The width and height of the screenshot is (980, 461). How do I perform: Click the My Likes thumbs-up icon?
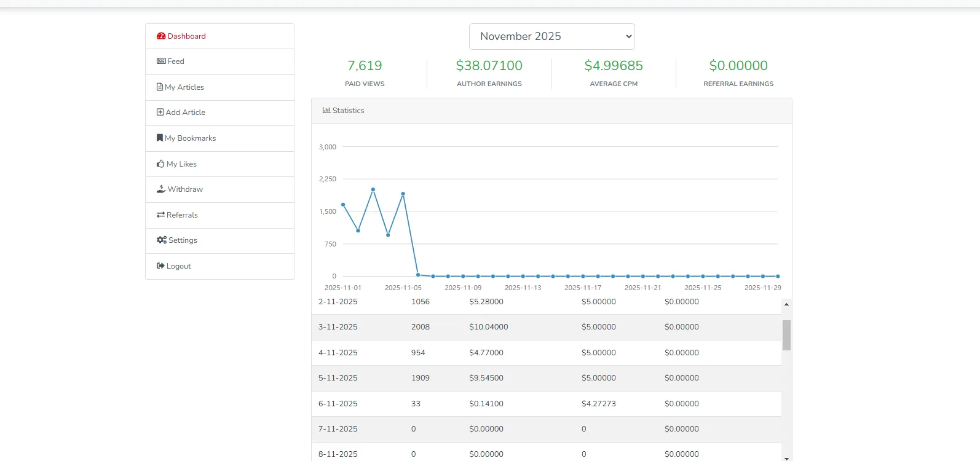(x=160, y=164)
